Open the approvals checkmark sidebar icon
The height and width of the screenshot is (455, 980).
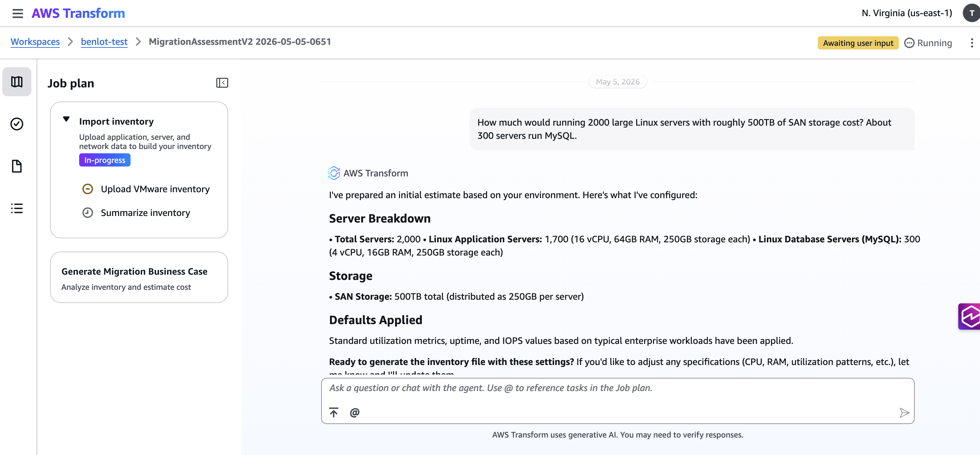coord(17,124)
